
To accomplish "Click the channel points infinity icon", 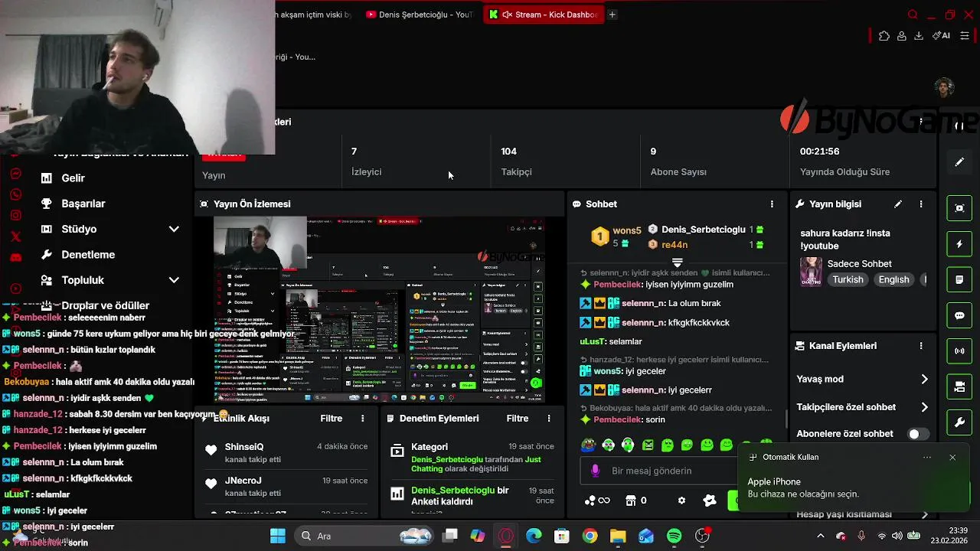I will (x=597, y=500).
